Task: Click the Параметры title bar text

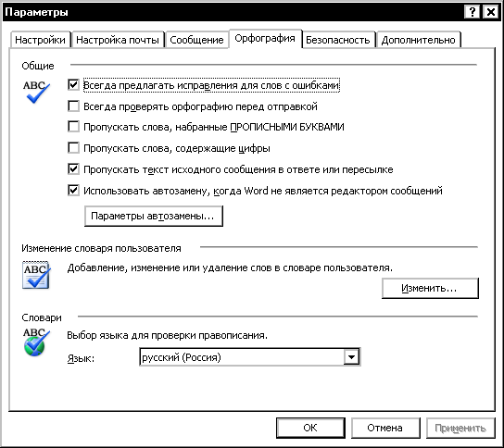Action: [x=37, y=12]
